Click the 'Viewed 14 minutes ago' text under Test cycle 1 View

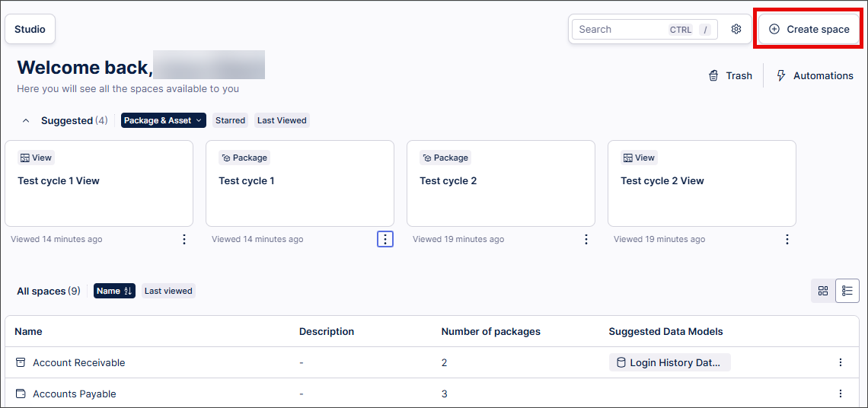click(56, 239)
